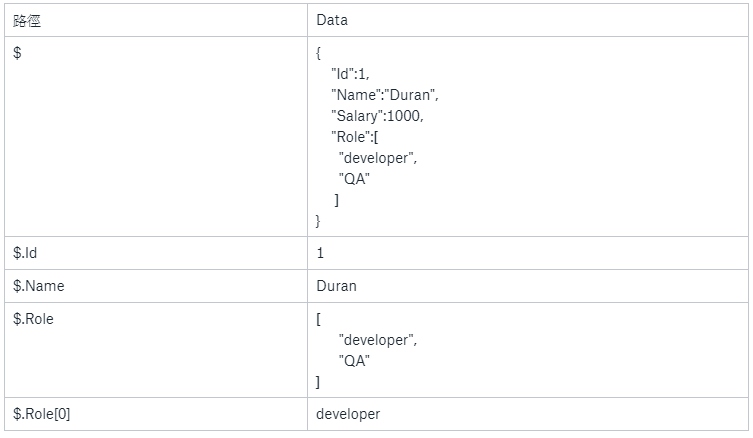Image resolution: width=753 pixels, height=438 pixels.
Task: Click the 路徑 column header
Action: (28, 20)
